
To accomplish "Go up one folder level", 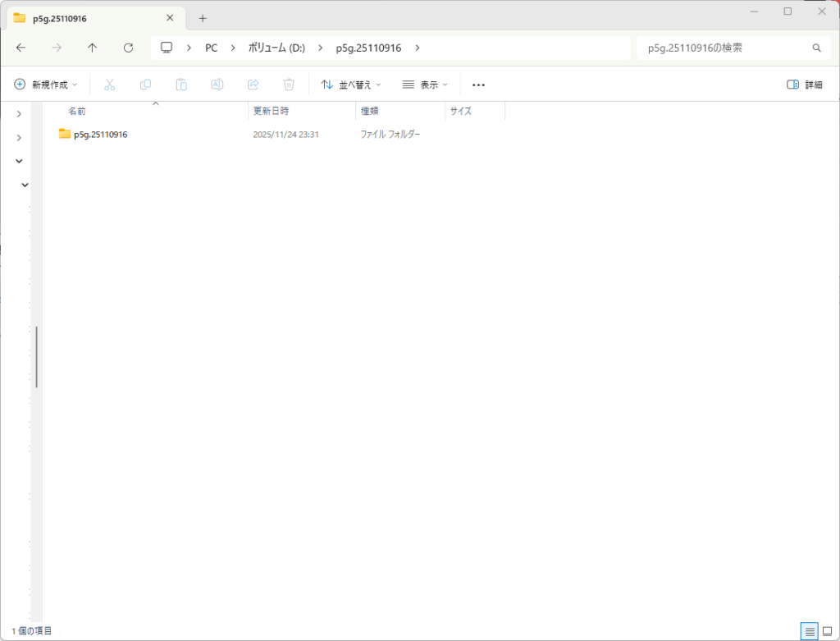I will pos(92,48).
